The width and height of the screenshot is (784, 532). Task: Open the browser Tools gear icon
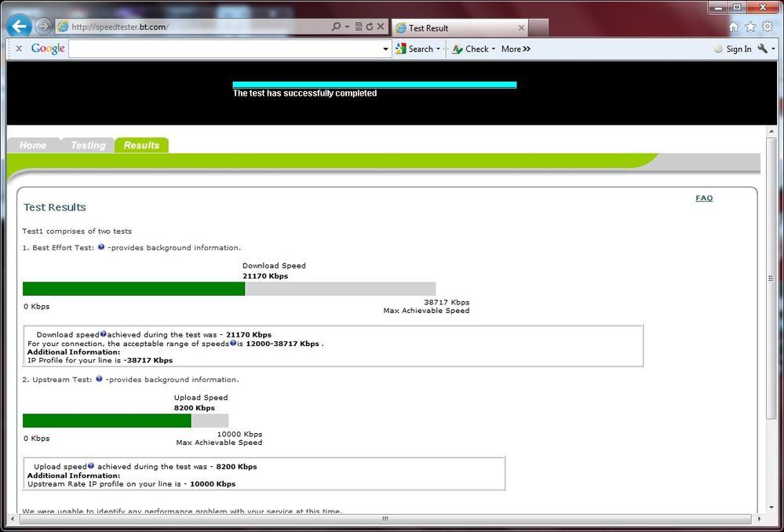(x=767, y=27)
